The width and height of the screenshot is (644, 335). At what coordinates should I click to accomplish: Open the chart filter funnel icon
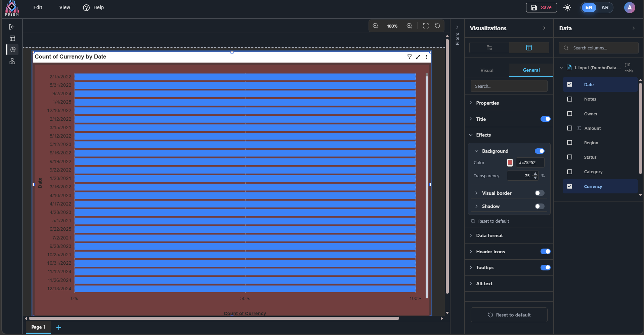point(409,57)
